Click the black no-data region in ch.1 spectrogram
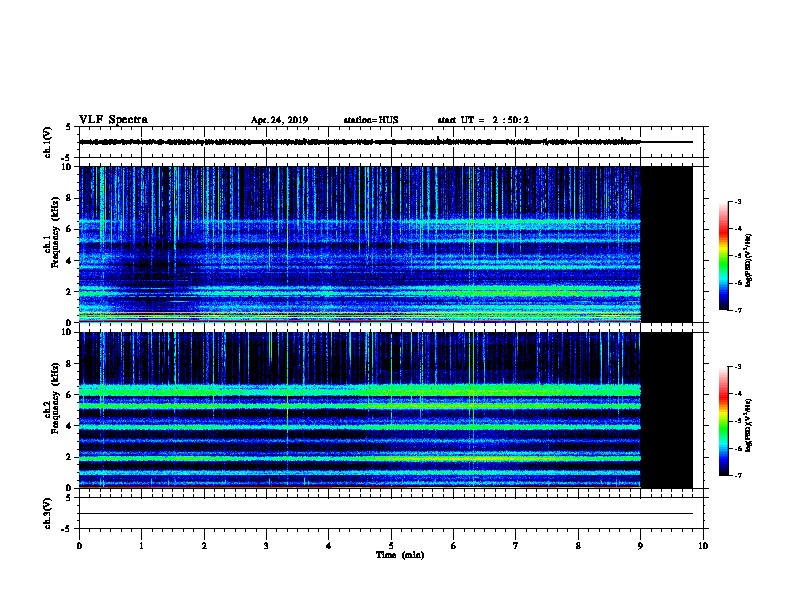This screenshot has width=792, height=612. click(x=667, y=244)
